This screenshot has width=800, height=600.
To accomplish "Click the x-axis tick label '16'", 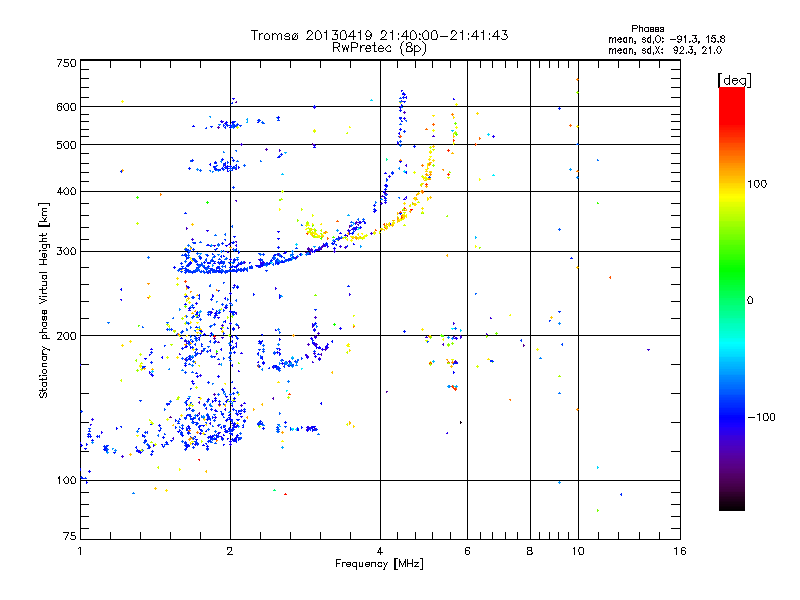I will [x=680, y=551].
